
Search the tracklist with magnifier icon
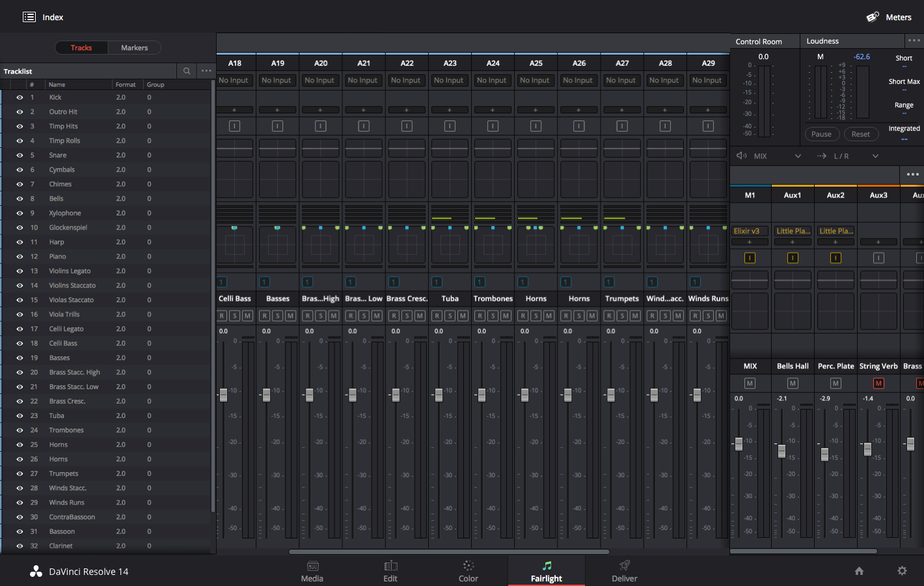pyautogui.click(x=187, y=71)
